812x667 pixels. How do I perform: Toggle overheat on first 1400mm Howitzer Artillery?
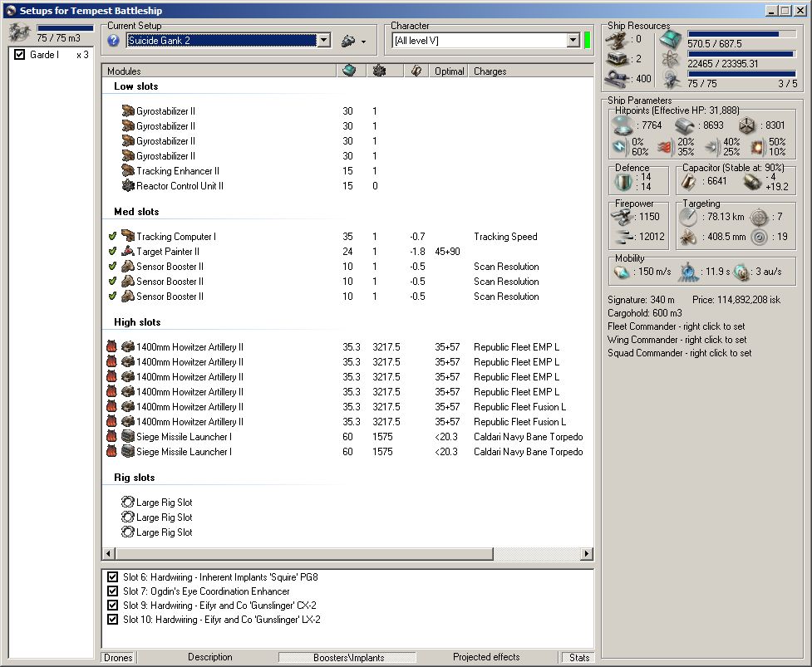(x=111, y=346)
